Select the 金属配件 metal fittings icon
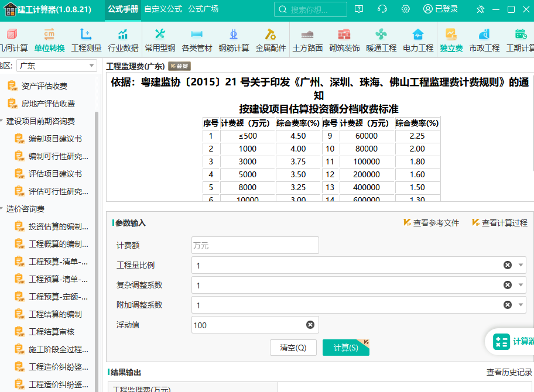 (x=271, y=40)
